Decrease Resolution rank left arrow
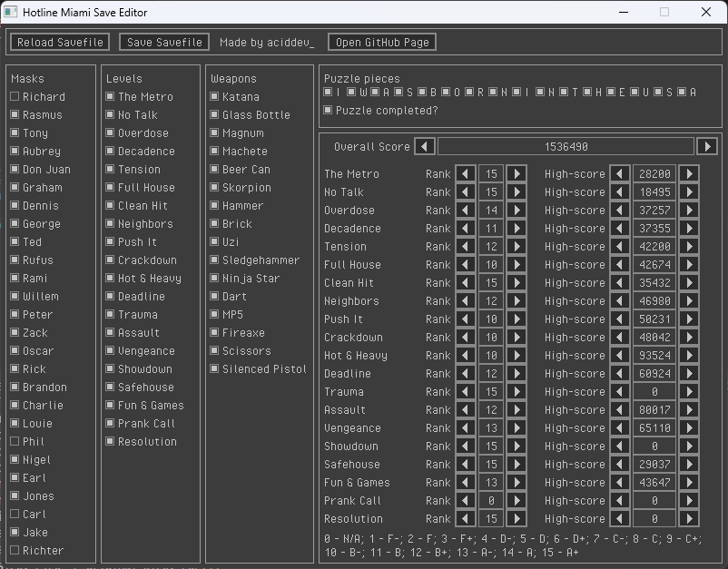The height and width of the screenshot is (569, 728). (466, 518)
